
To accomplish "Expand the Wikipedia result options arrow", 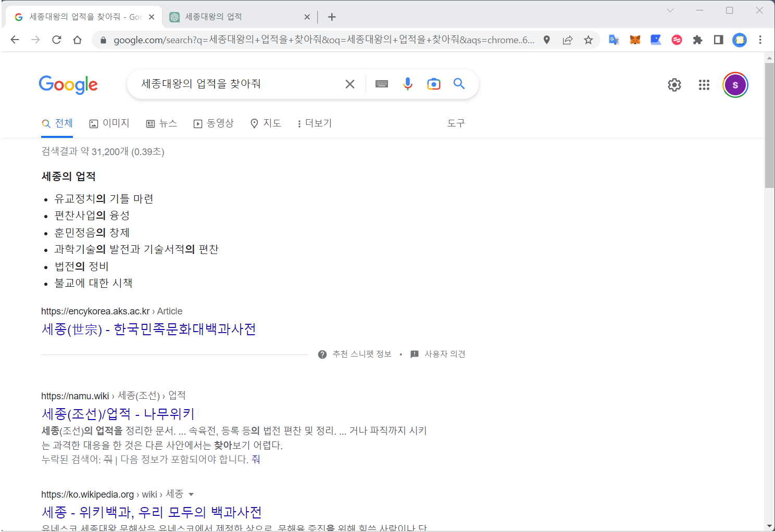I will tap(191, 495).
